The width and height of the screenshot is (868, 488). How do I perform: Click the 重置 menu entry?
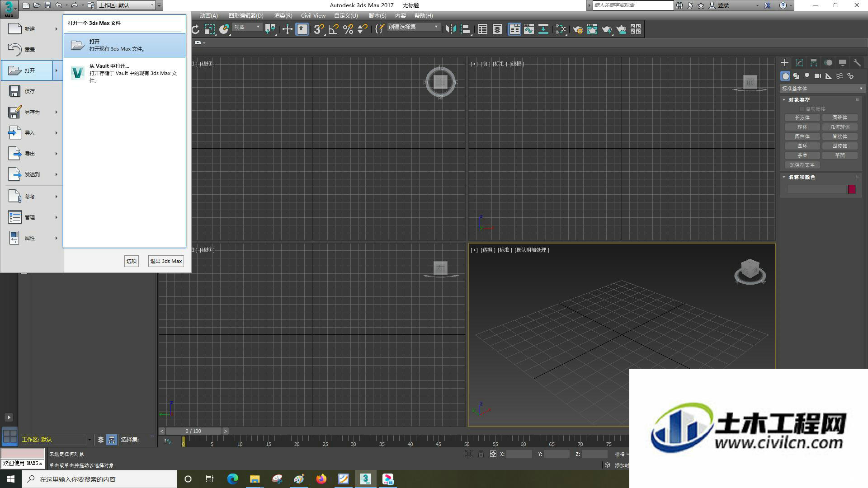click(32, 50)
